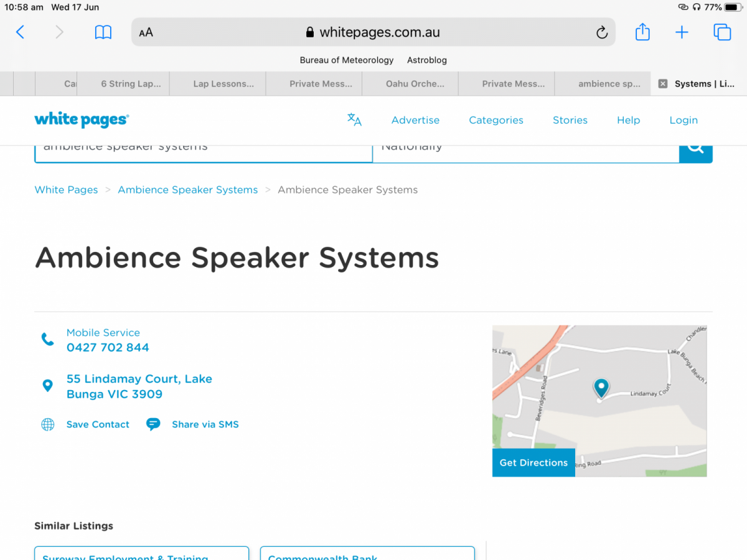Click the Mobile Service label

[x=103, y=333]
